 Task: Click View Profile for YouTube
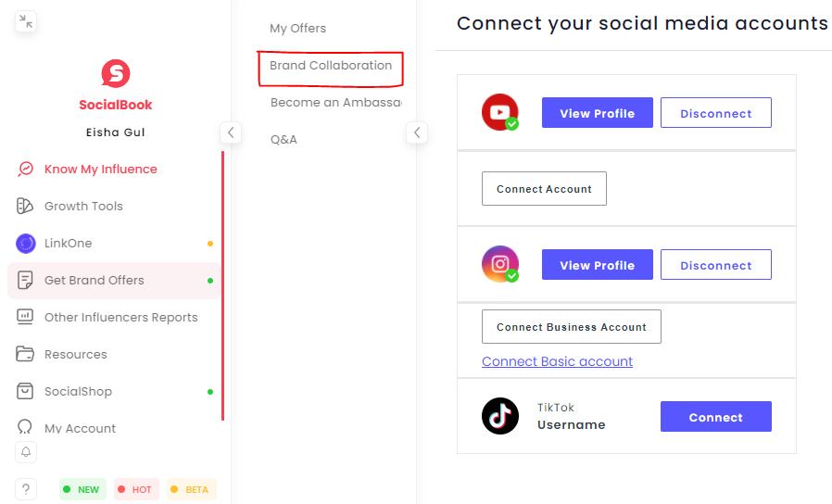tap(597, 113)
